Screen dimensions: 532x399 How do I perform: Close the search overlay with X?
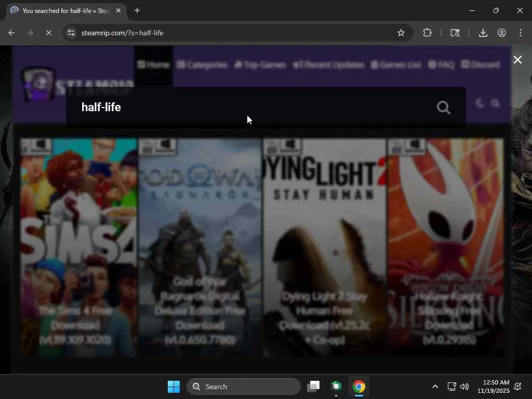pyautogui.click(x=517, y=60)
